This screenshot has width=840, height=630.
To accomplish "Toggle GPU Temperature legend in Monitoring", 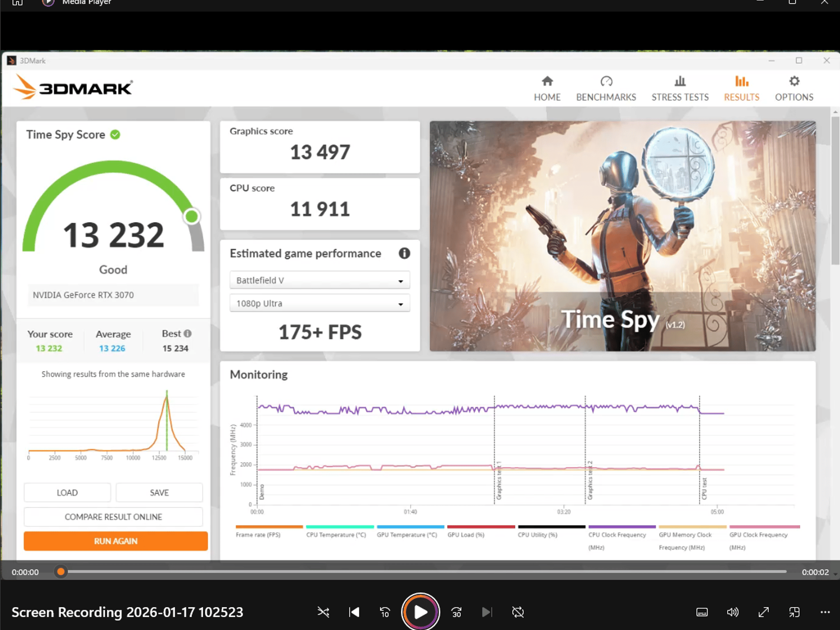I will (x=410, y=532).
